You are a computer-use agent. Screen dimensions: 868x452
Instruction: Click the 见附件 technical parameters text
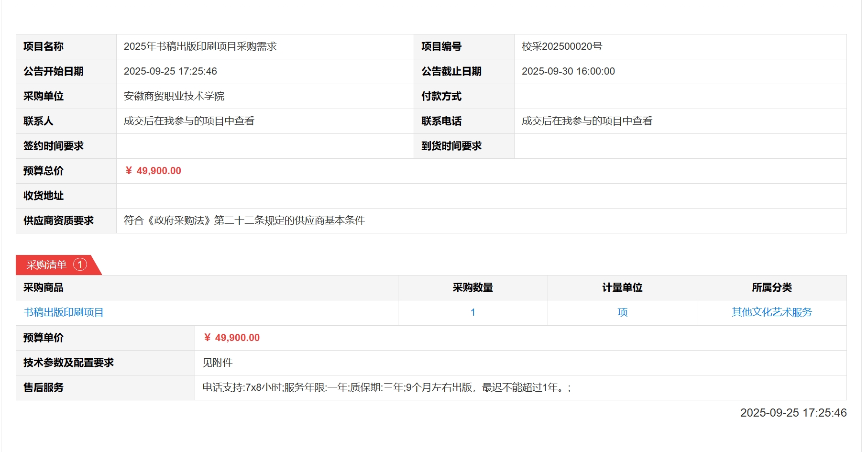point(218,363)
